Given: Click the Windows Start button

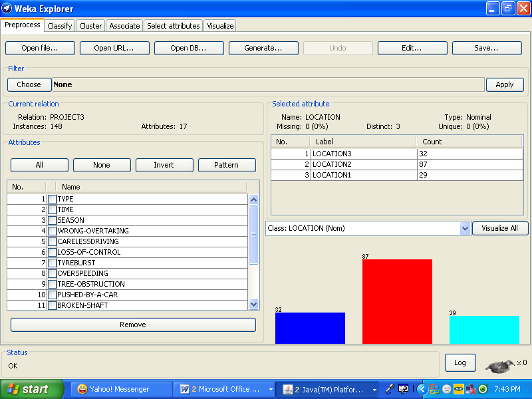Looking at the screenshot, I should (31, 389).
